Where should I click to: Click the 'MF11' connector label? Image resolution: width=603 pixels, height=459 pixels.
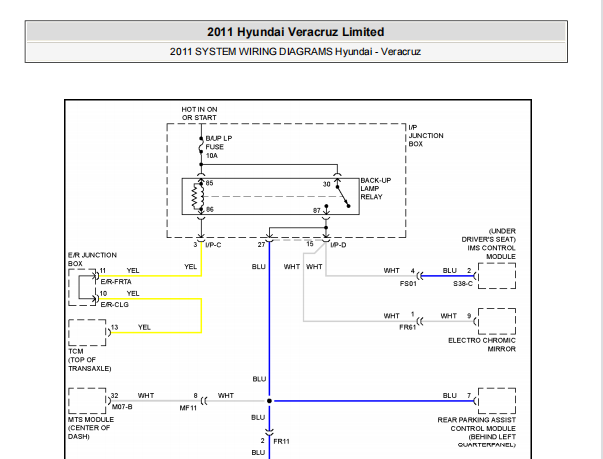click(188, 407)
